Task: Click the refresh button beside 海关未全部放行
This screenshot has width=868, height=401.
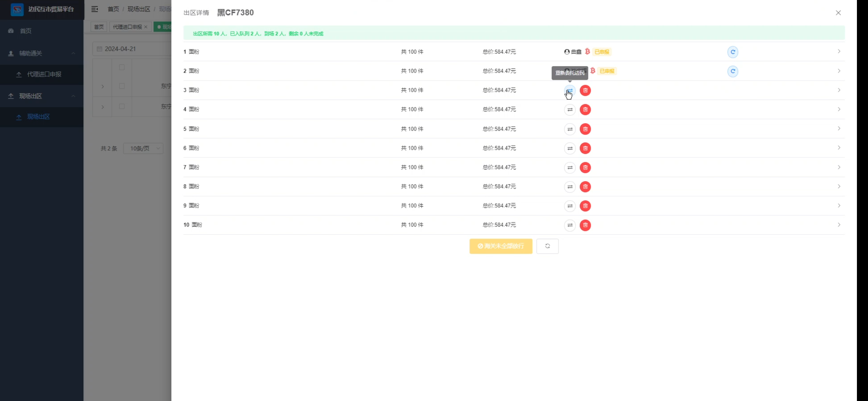Action: tap(547, 246)
